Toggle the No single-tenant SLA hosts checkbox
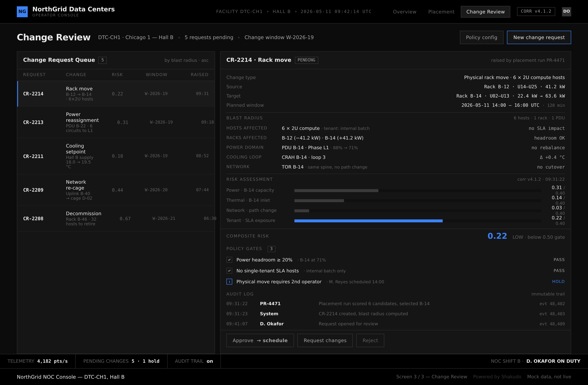588x385 pixels. (x=229, y=270)
